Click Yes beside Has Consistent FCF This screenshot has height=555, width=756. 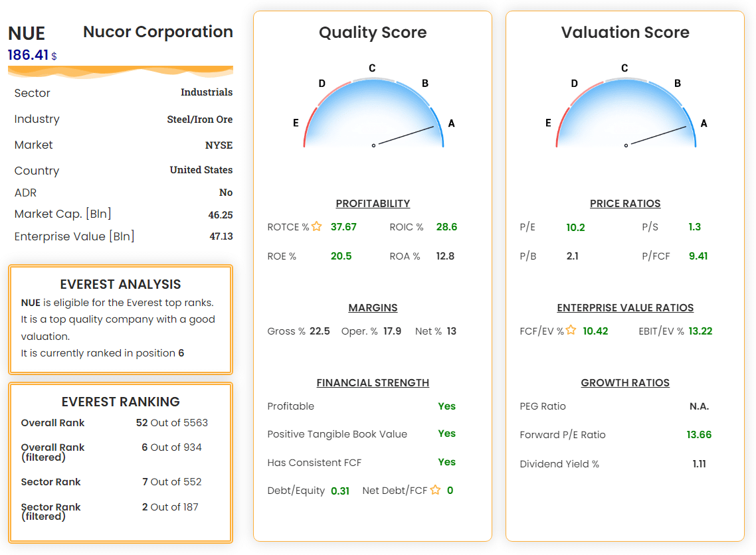[x=446, y=462]
